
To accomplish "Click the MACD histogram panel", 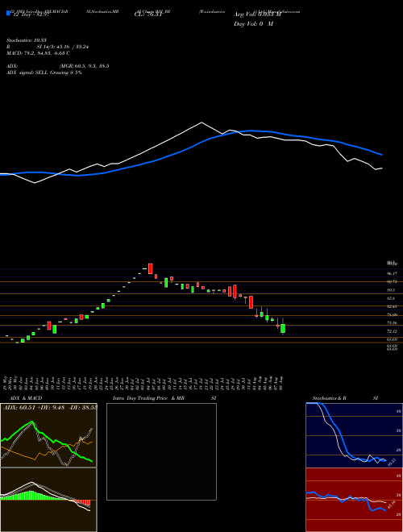I will (x=48, y=500).
